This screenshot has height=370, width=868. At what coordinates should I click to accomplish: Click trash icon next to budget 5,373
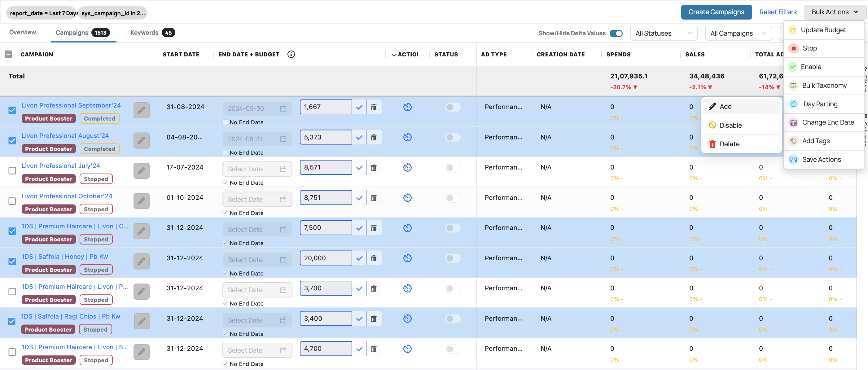(374, 138)
